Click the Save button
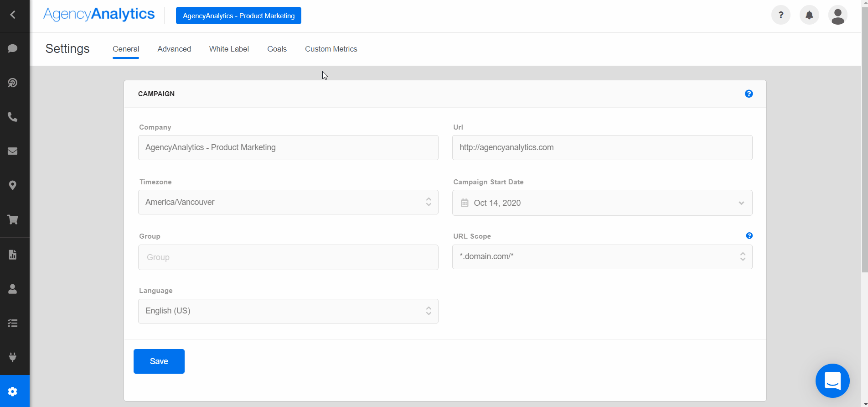The image size is (868, 407). [159, 361]
